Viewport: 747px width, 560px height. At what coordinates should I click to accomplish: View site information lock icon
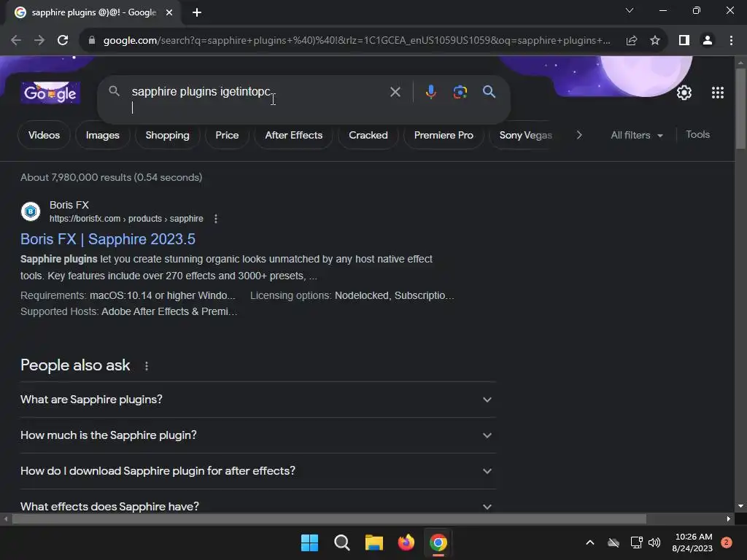pos(92,41)
